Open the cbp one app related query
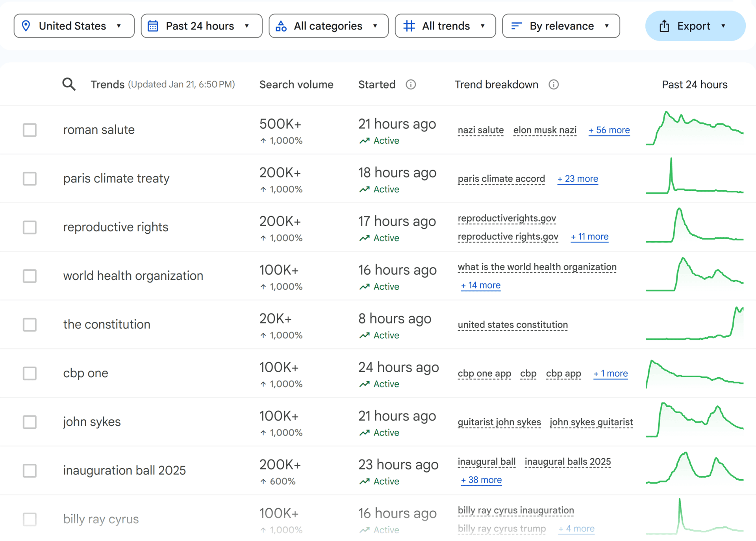The height and width of the screenshot is (541, 756). click(x=484, y=373)
